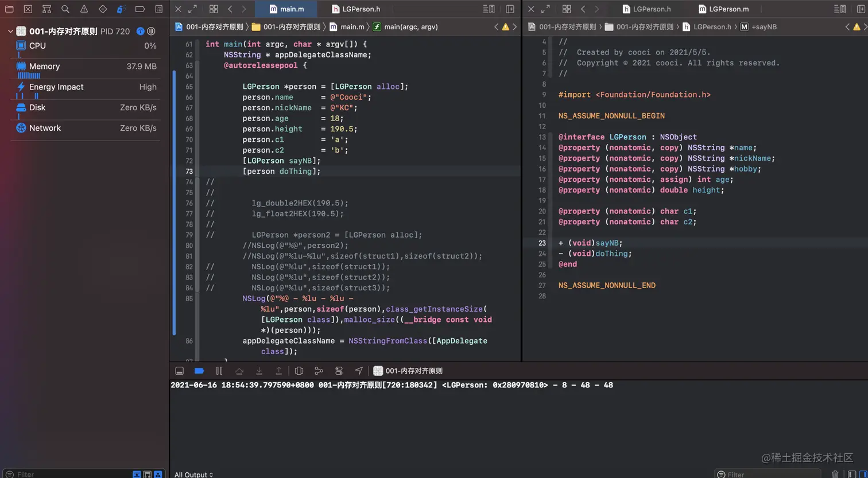
Task: Toggle middle debug navigator filter button
Action: 148,475
